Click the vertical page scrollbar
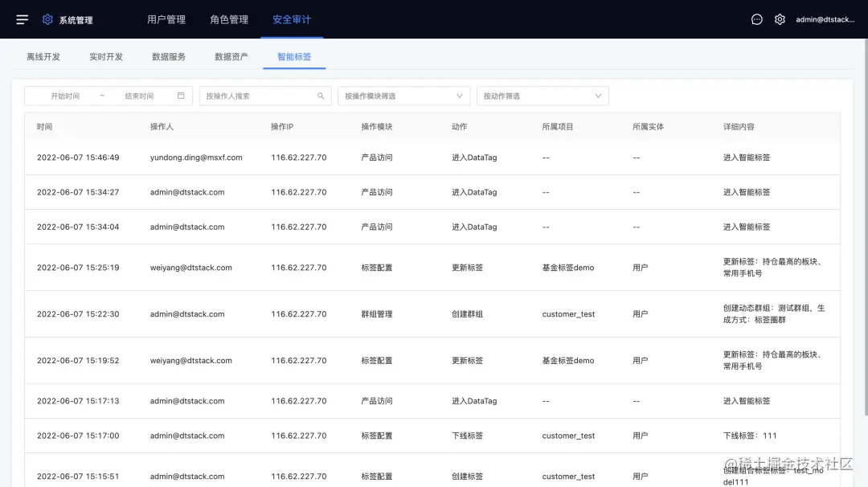Viewport: 868px width, 487px height. click(866, 227)
